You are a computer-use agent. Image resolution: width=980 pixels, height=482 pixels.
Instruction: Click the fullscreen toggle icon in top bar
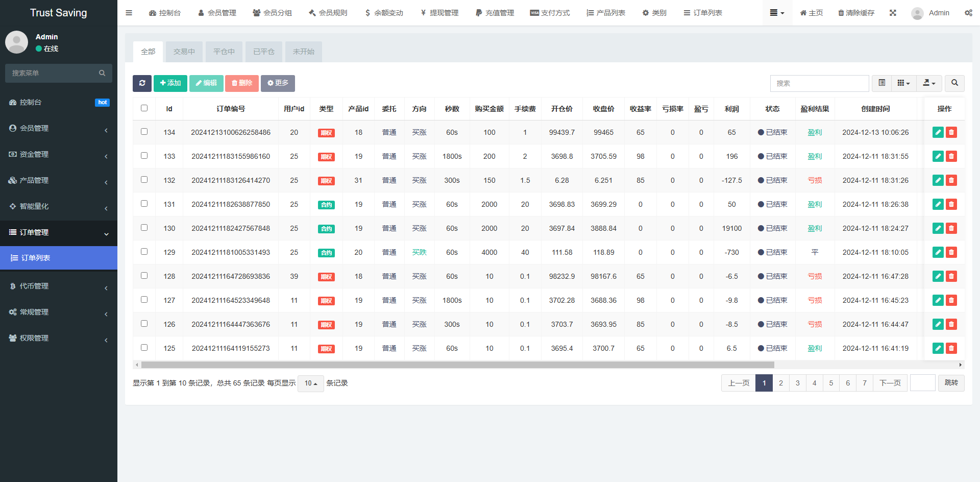tap(893, 13)
